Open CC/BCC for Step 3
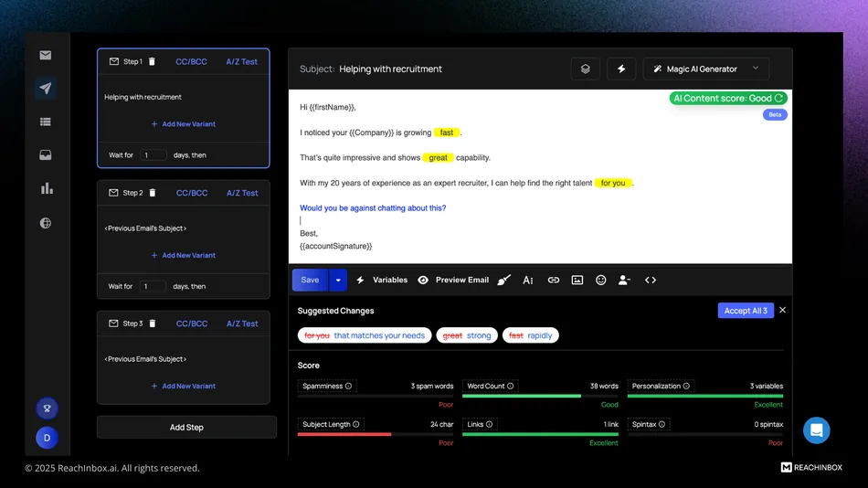The image size is (868, 488). 192,324
